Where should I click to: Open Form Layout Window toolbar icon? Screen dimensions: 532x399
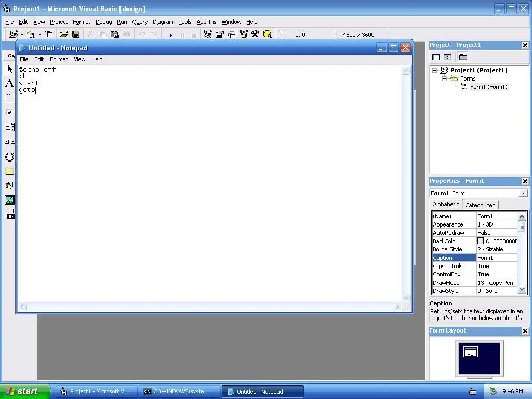232,35
